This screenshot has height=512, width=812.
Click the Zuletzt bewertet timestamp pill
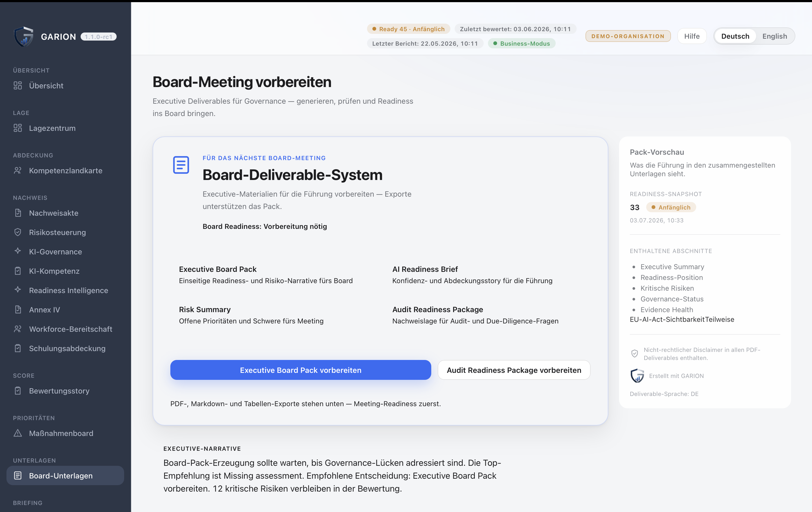click(515, 29)
